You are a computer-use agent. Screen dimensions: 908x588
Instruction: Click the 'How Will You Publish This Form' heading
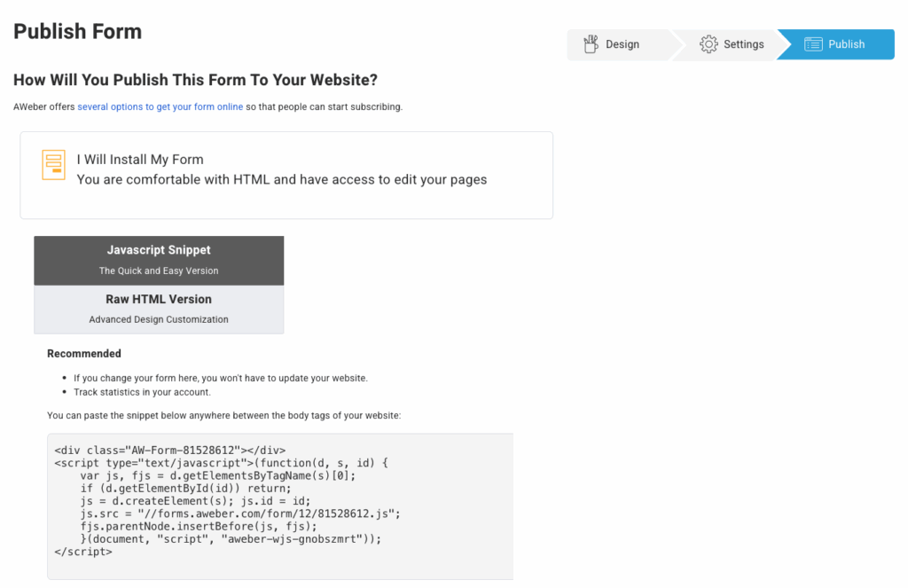click(195, 80)
